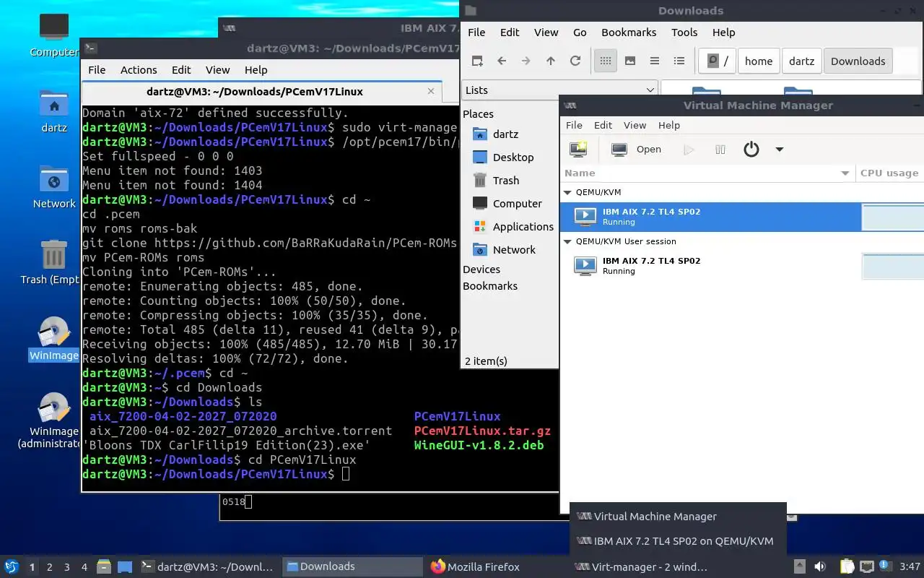
Task: Click the removable media eject tray icon
Action: pyautogui.click(x=799, y=567)
